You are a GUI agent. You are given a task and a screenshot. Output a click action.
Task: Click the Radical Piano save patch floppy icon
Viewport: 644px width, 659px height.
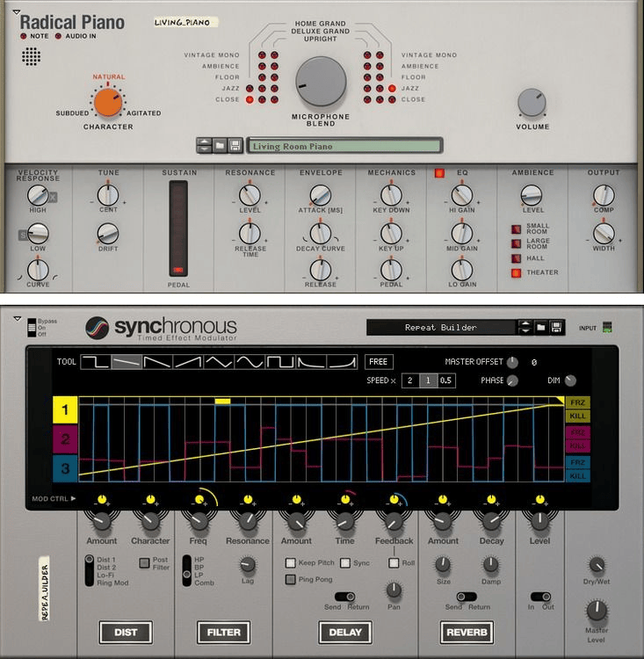pyautogui.click(x=235, y=145)
